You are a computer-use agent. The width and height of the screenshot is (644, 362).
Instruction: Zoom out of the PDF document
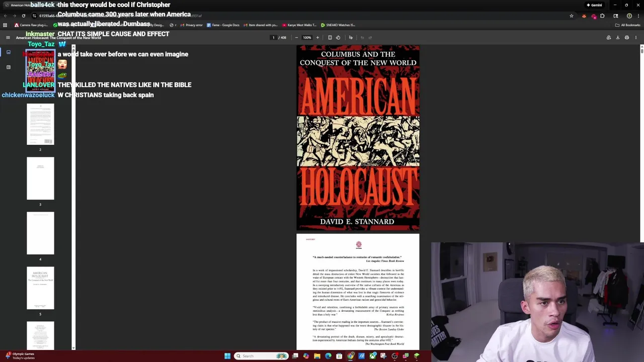(x=296, y=38)
